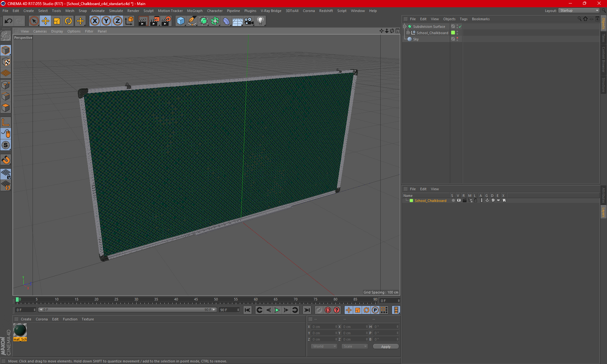Switch to Texture mode
607x364 pixels.
click(x=6, y=62)
